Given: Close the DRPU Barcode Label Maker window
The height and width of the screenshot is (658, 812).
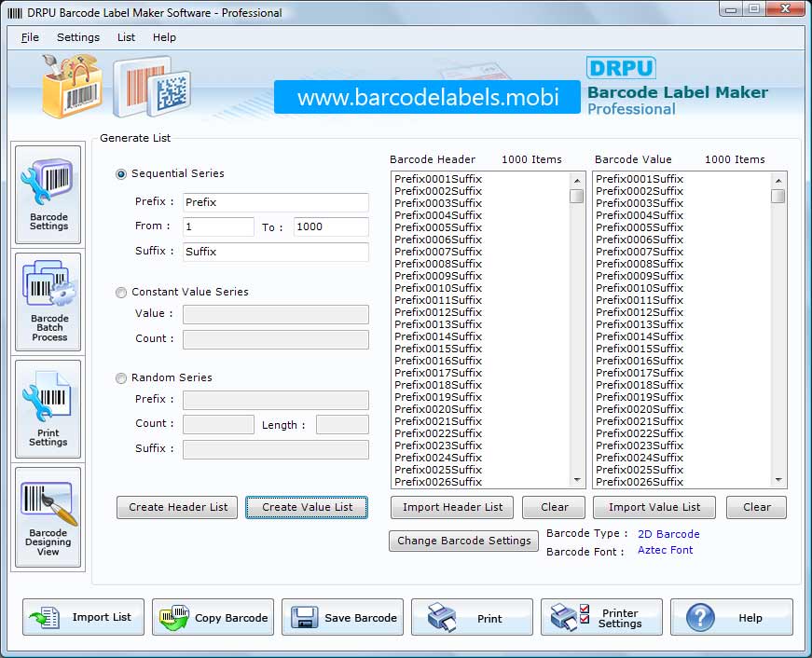Looking at the screenshot, I should pyautogui.click(x=785, y=8).
